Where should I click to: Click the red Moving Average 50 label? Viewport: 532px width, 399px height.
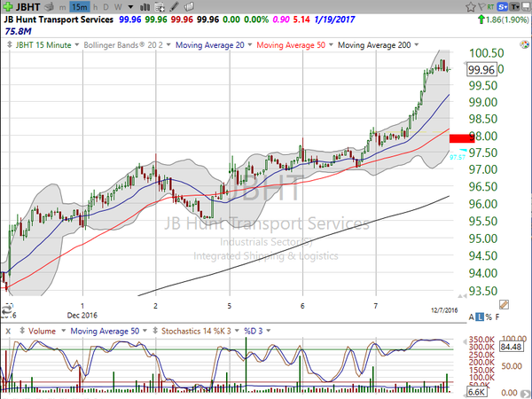tap(291, 45)
